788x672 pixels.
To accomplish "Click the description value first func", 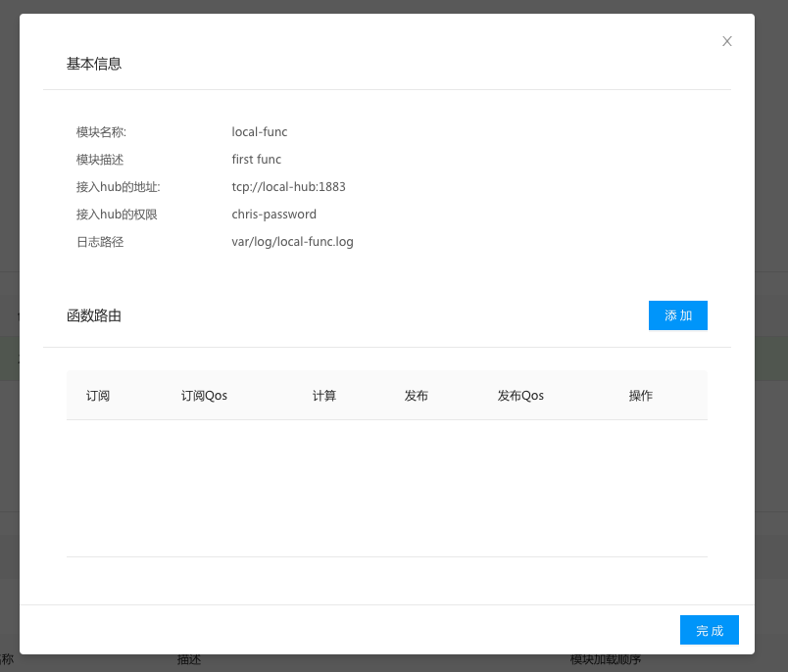I will [257, 160].
